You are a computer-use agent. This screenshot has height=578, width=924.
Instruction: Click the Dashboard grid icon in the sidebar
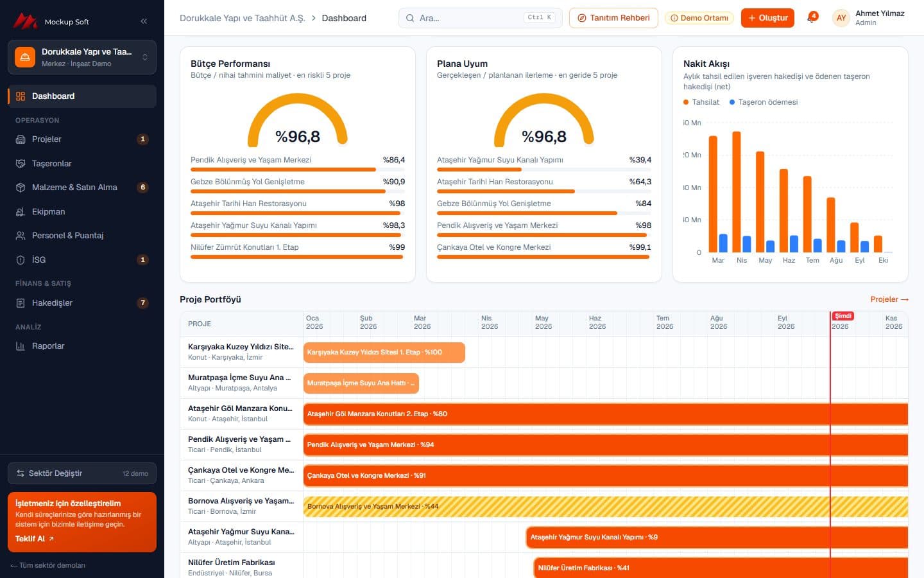click(x=21, y=96)
